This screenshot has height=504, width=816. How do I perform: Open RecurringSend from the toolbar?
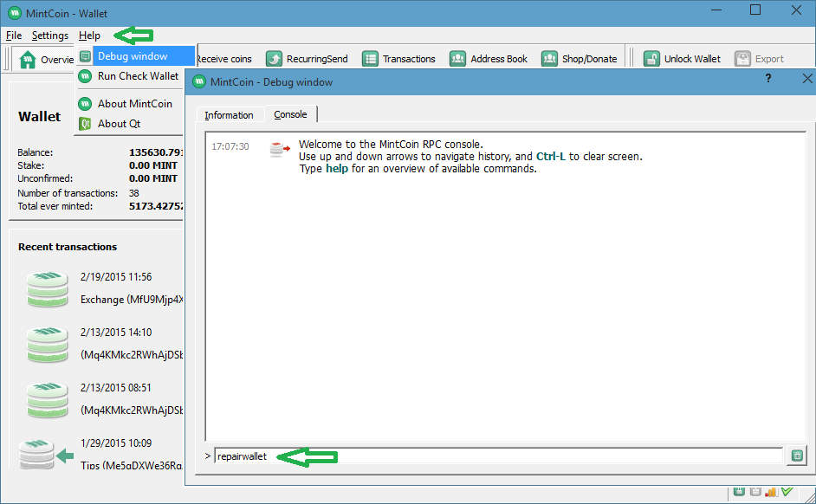tap(307, 59)
